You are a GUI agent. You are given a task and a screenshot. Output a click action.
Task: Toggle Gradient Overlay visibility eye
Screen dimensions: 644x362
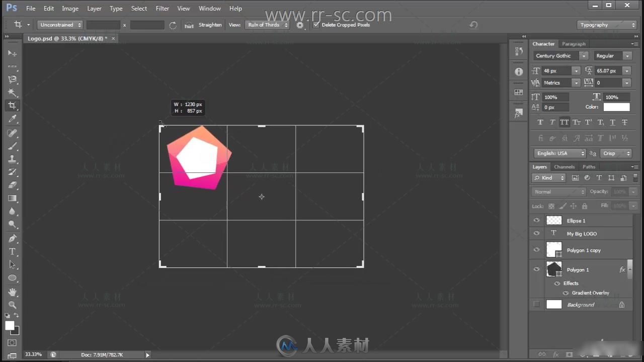[566, 293]
